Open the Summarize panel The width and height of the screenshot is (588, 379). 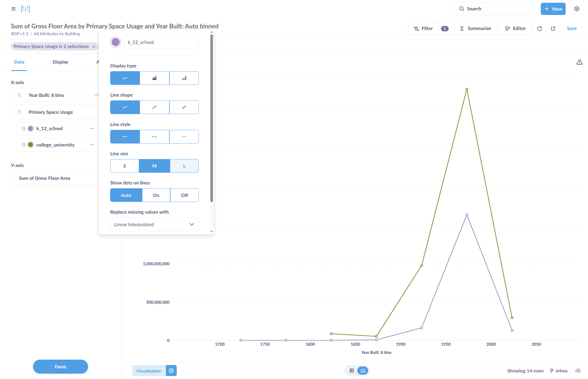[475, 29]
